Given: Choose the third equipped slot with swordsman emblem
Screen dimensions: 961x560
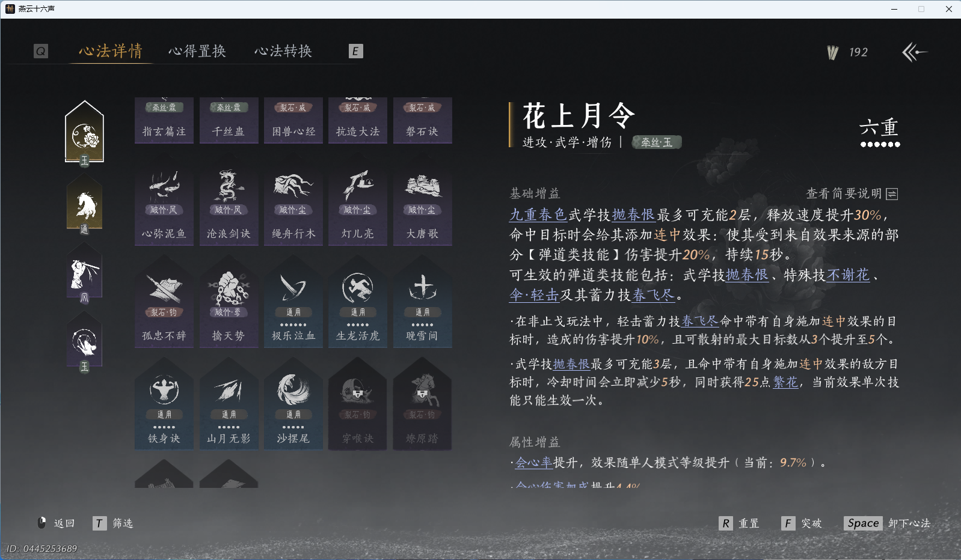Looking at the screenshot, I should [x=85, y=273].
